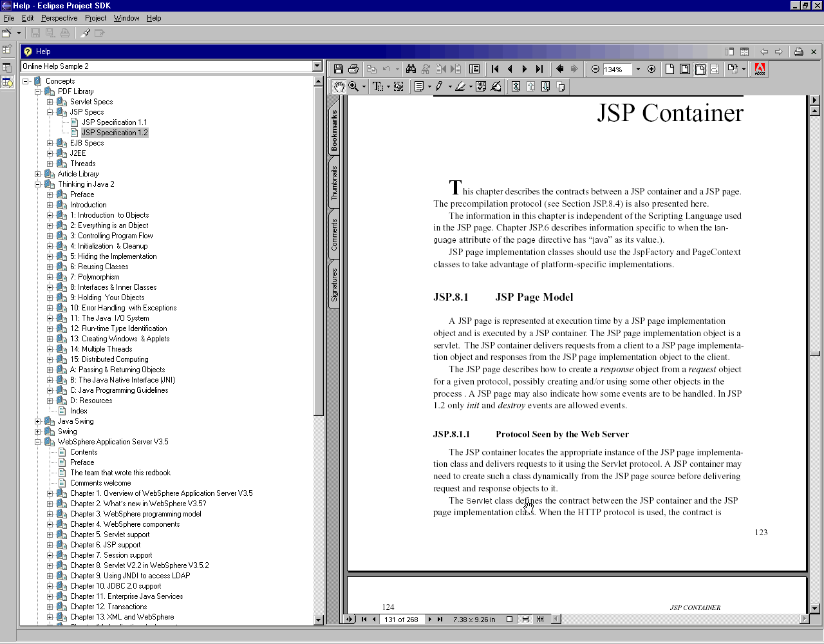Click the 131 of 268 page number field
The width and height of the screenshot is (824, 644).
[x=401, y=620]
